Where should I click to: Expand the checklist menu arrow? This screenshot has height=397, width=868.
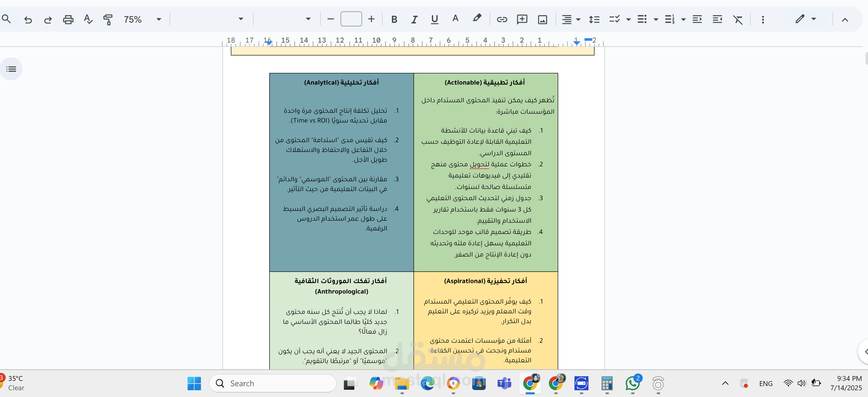tap(629, 20)
